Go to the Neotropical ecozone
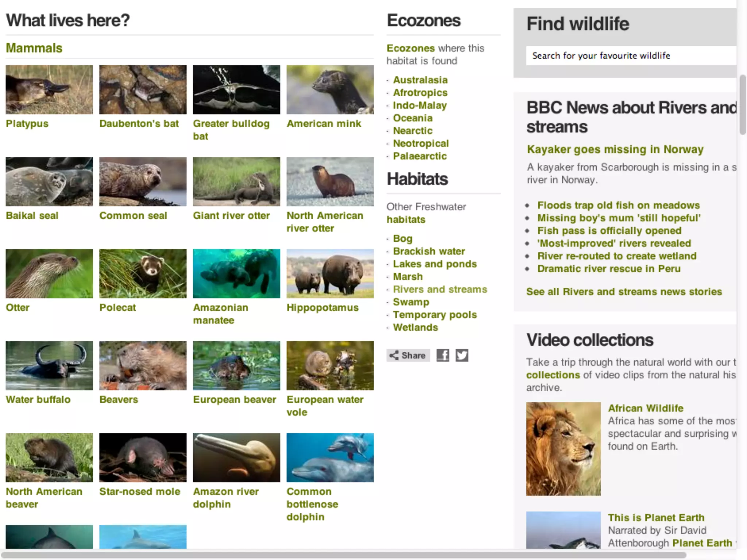The width and height of the screenshot is (747, 560). [421, 143]
